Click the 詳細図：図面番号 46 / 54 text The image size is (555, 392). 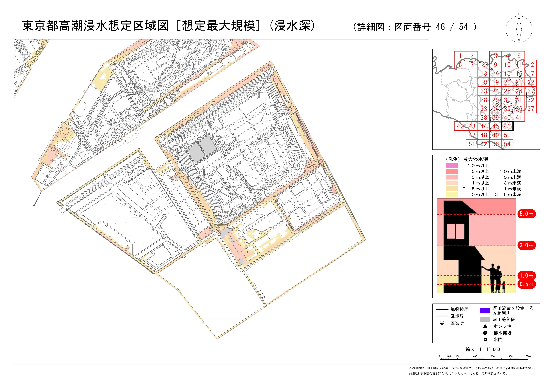click(415, 27)
